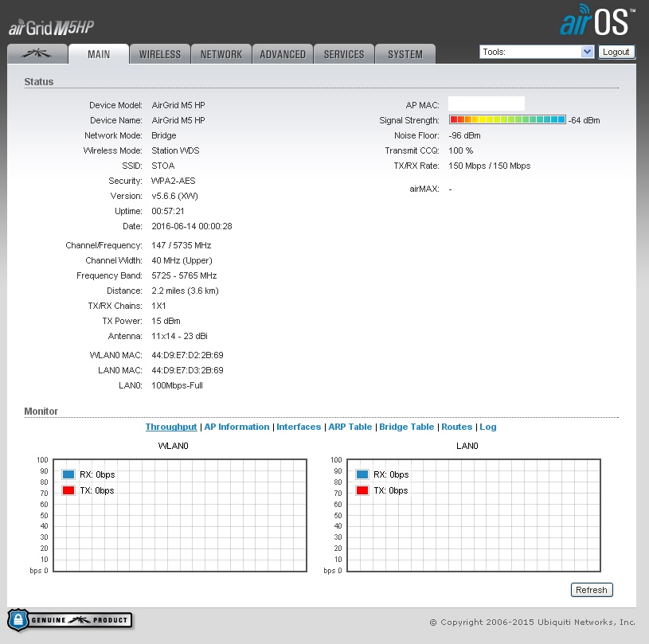
Task: Click the LAN0 throughput graph
Action: 474,515
